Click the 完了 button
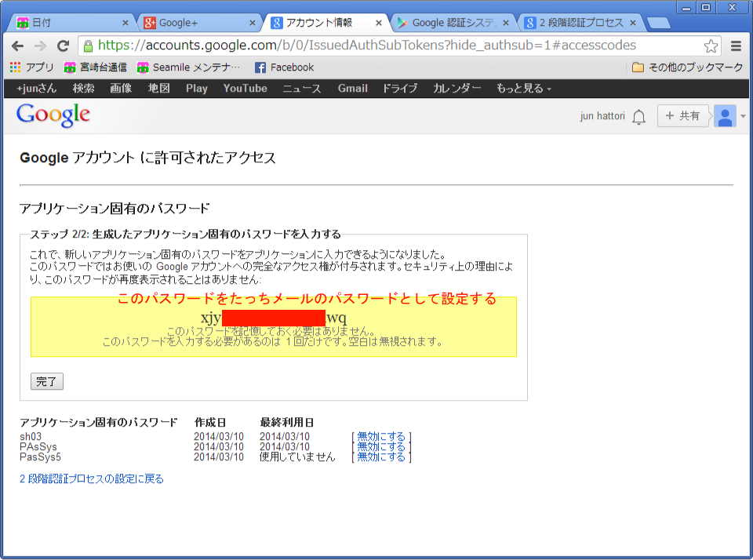 (x=46, y=381)
